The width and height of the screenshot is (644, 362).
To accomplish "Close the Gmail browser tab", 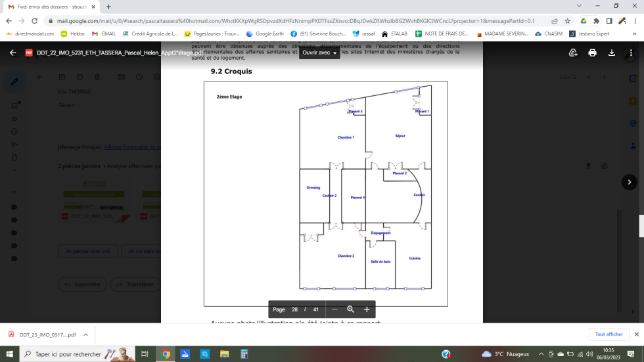I will click(93, 7).
